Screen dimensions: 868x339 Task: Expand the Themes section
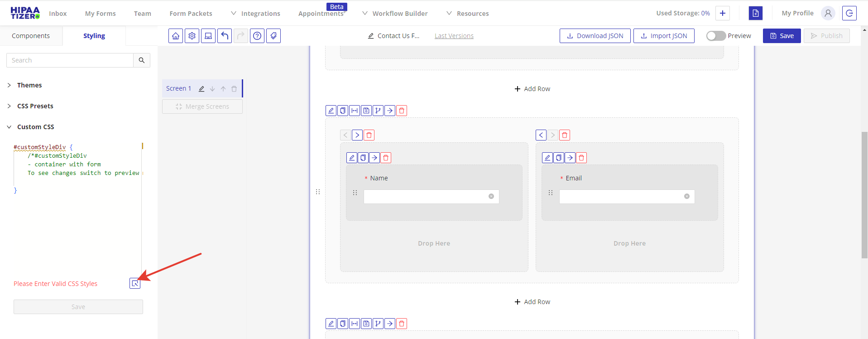click(29, 85)
